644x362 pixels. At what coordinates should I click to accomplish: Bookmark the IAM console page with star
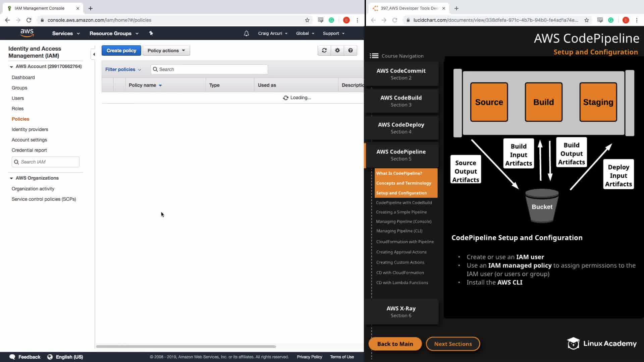307,20
